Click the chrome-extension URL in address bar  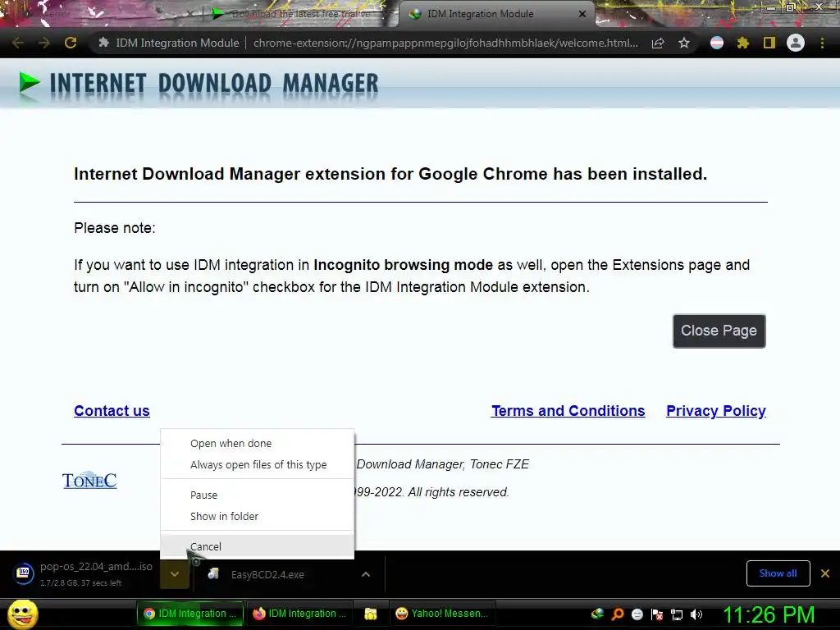[x=445, y=43]
